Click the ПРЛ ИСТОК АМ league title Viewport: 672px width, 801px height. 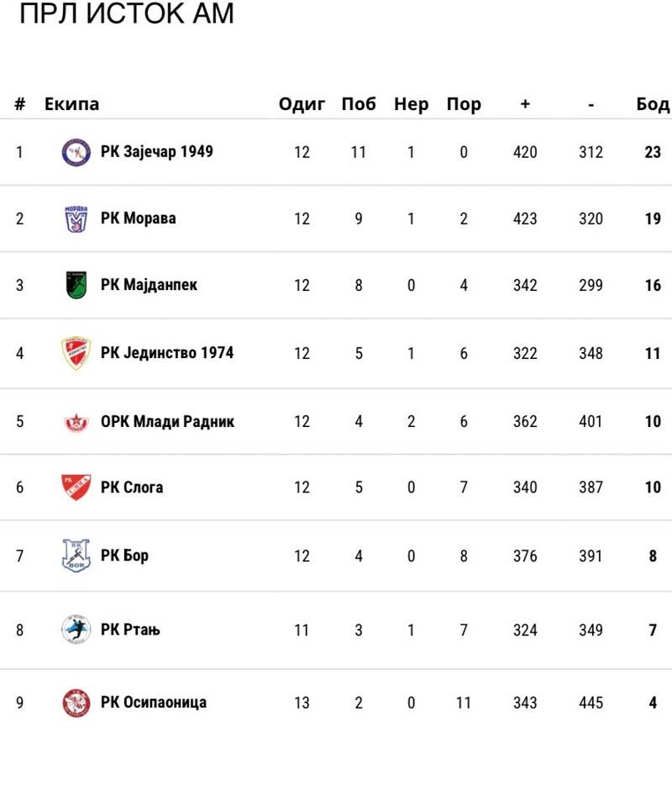click(x=126, y=14)
